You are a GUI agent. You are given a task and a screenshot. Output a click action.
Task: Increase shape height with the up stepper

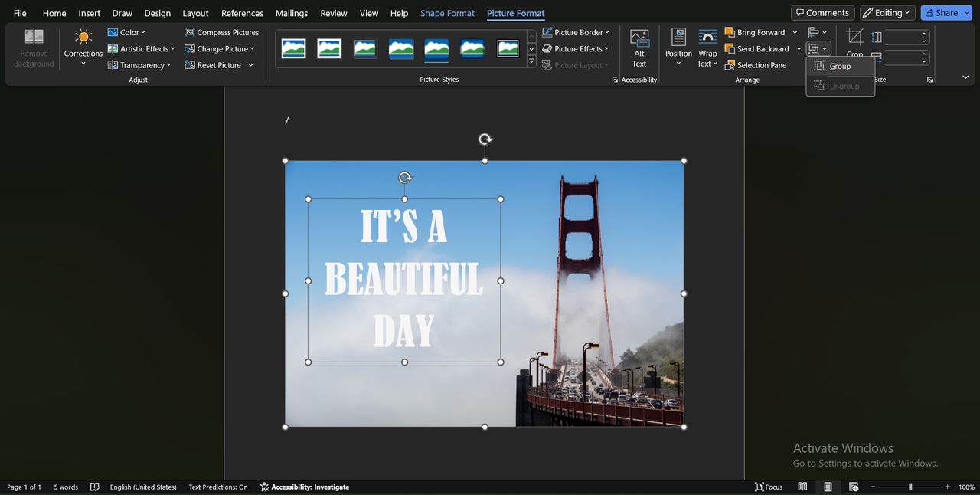925,34
